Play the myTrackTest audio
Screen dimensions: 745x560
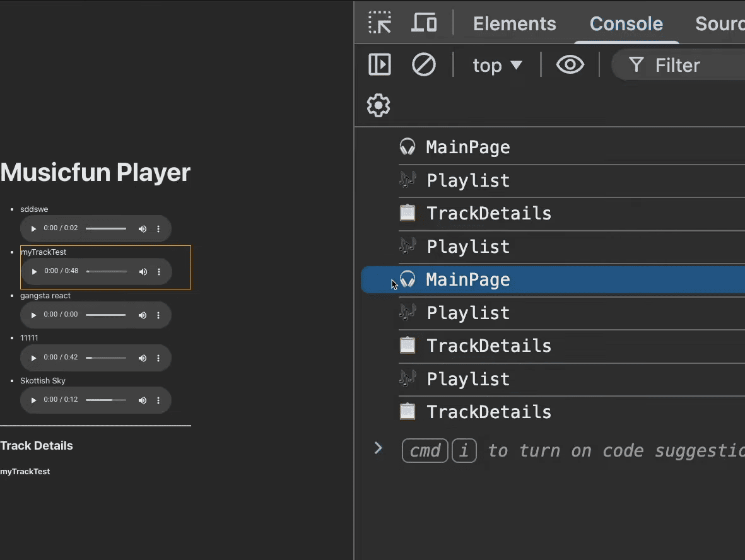click(35, 272)
